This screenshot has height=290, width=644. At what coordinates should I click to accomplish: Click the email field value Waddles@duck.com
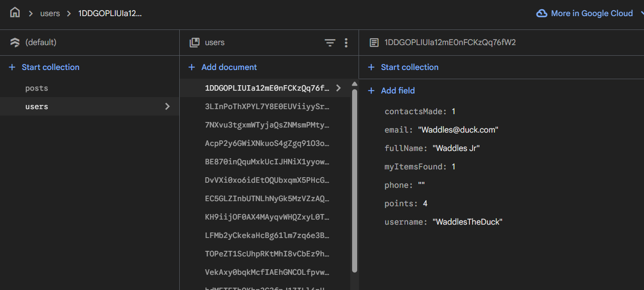pos(458,130)
